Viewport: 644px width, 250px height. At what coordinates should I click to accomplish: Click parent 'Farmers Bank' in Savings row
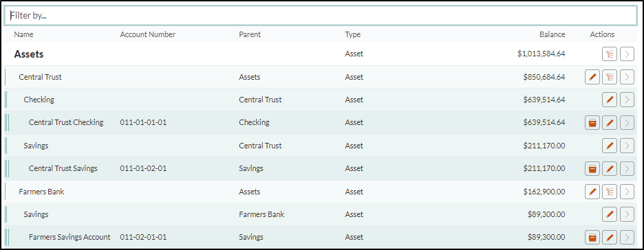click(x=261, y=214)
